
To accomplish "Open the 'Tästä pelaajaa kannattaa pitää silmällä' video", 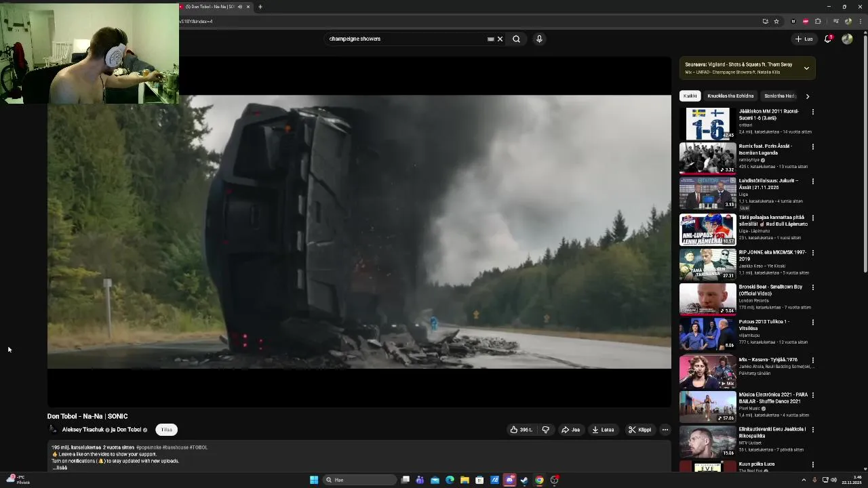I will coord(773,220).
